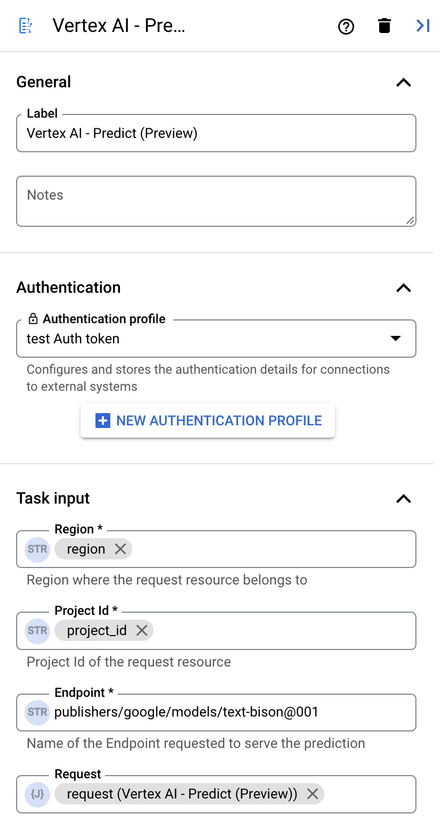Image resolution: width=440 pixels, height=823 pixels.
Task: Click the Vertex AI task icon in header
Action: coord(25,26)
